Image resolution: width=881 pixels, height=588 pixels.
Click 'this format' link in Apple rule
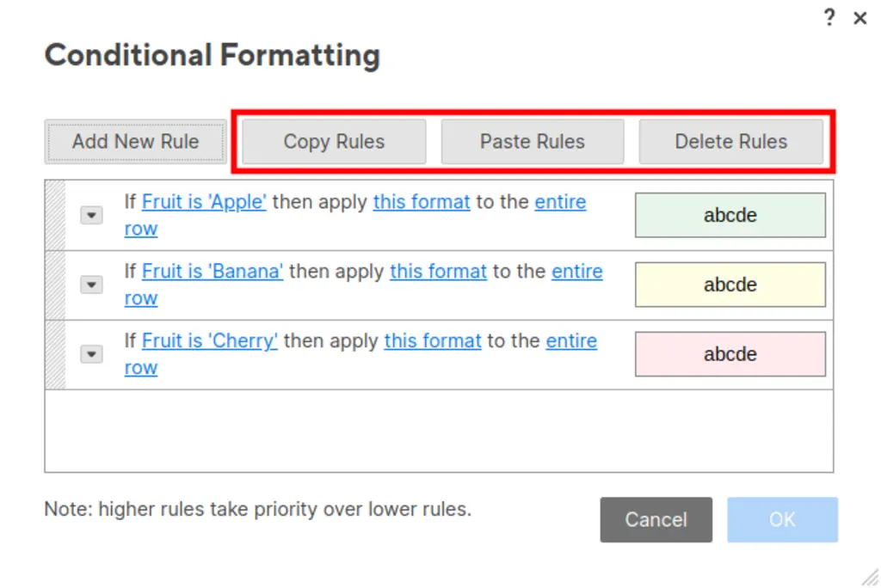[x=422, y=202]
